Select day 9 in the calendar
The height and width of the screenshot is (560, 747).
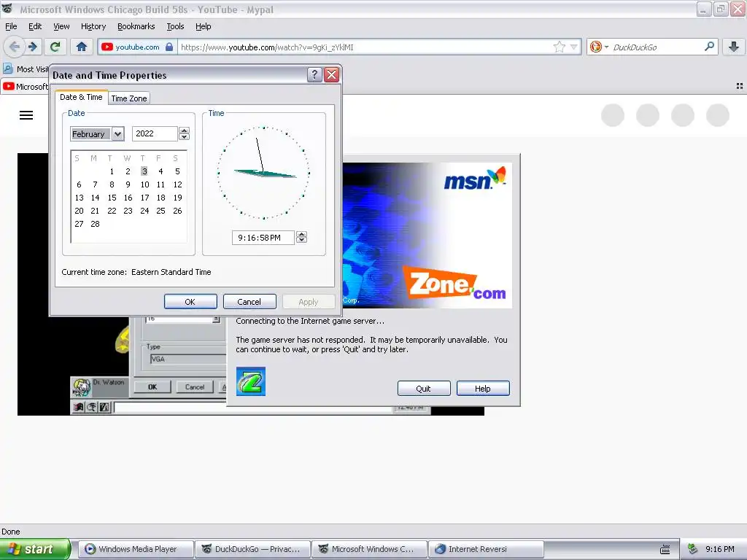128,184
